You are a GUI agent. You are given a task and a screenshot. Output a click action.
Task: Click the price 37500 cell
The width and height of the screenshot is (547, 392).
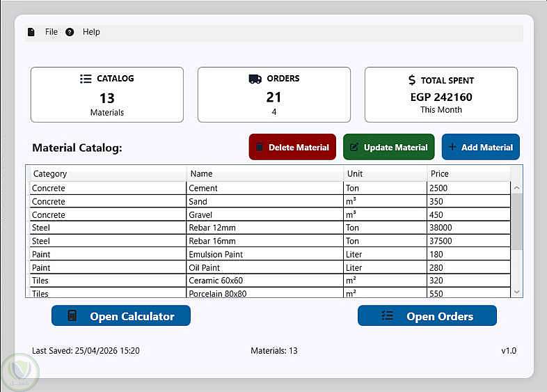coord(468,241)
